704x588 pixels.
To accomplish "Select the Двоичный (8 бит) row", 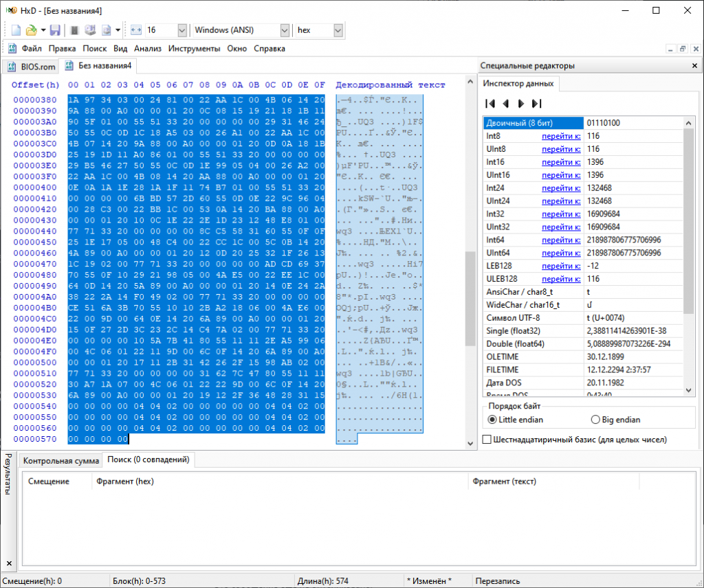I will [583, 123].
